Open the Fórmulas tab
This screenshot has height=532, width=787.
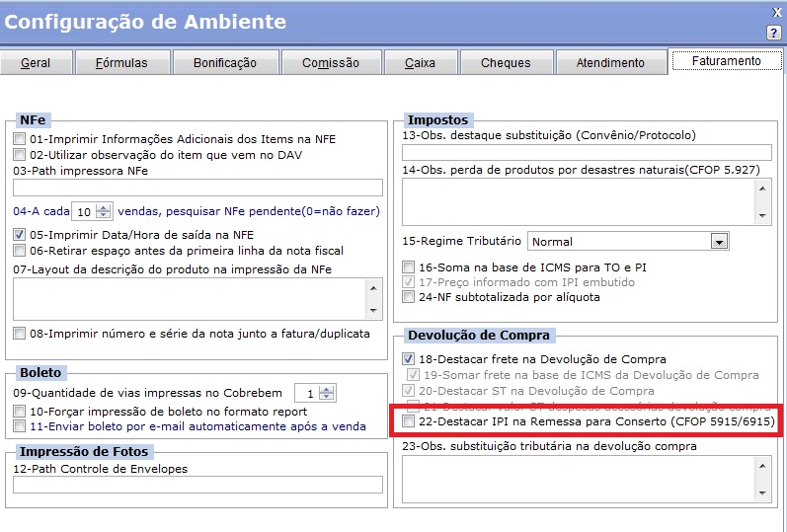pyautogui.click(x=122, y=63)
